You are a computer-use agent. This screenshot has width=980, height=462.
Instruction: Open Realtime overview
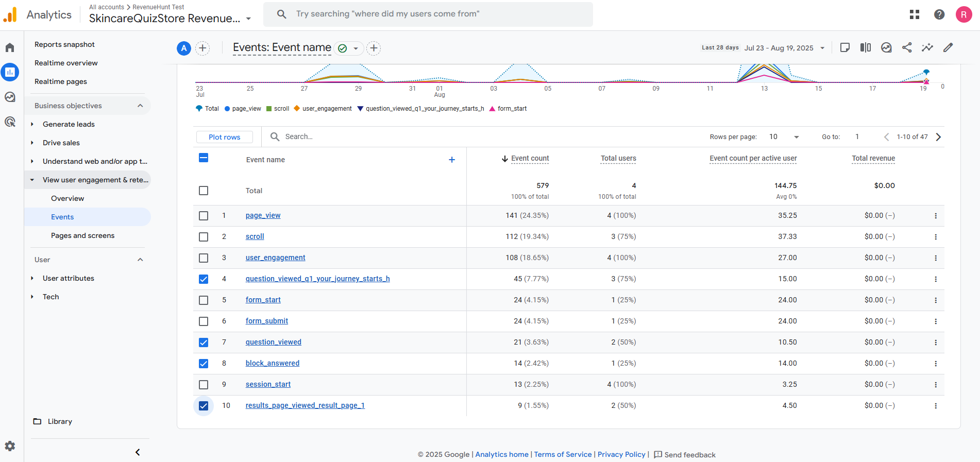point(66,63)
